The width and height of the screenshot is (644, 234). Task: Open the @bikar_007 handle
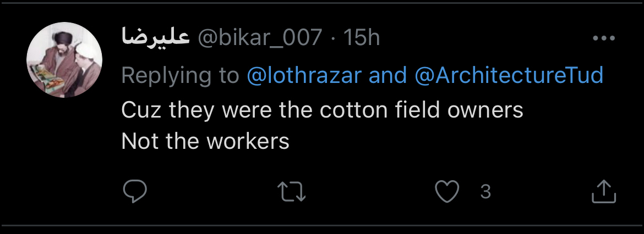coord(259,38)
